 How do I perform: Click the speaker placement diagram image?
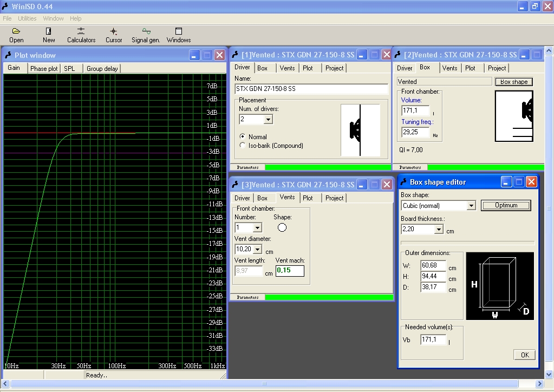point(360,130)
